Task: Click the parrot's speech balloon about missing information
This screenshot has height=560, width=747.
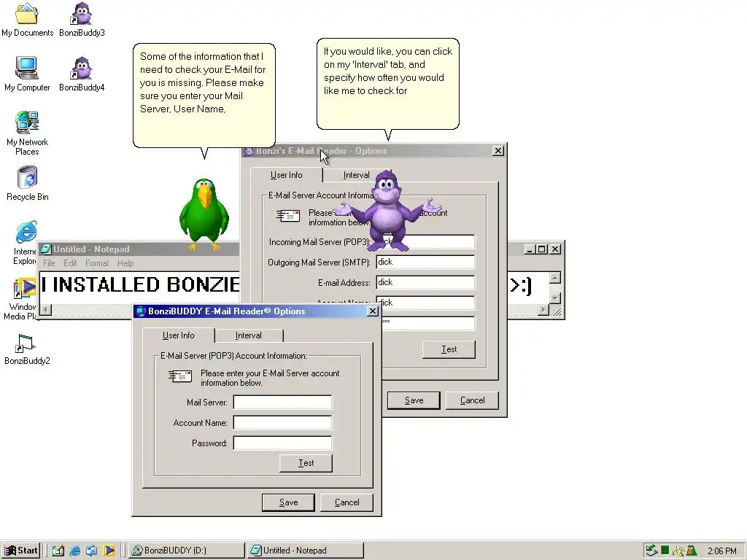Action: tap(204, 96)
